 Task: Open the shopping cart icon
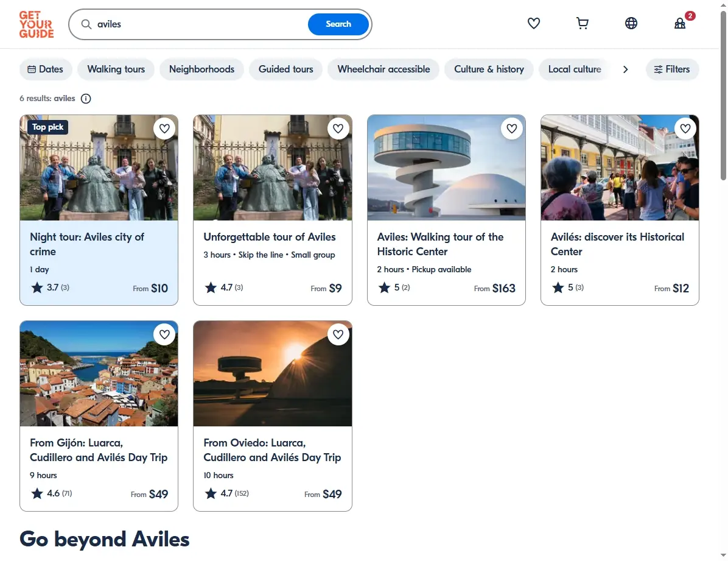point(582,23)
